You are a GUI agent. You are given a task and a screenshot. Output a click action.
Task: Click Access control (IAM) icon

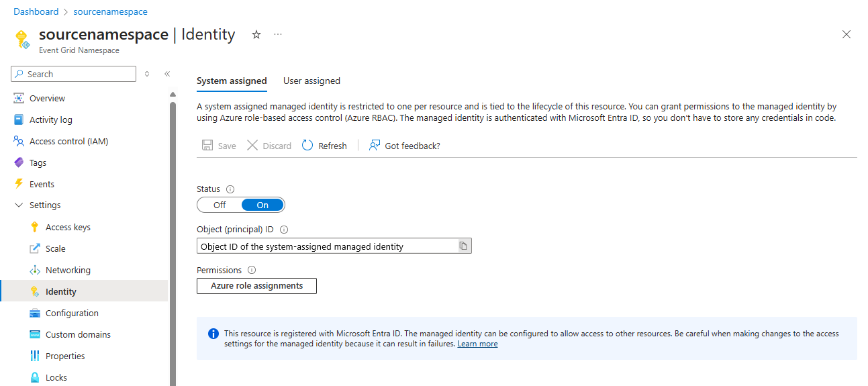[19, 141]
